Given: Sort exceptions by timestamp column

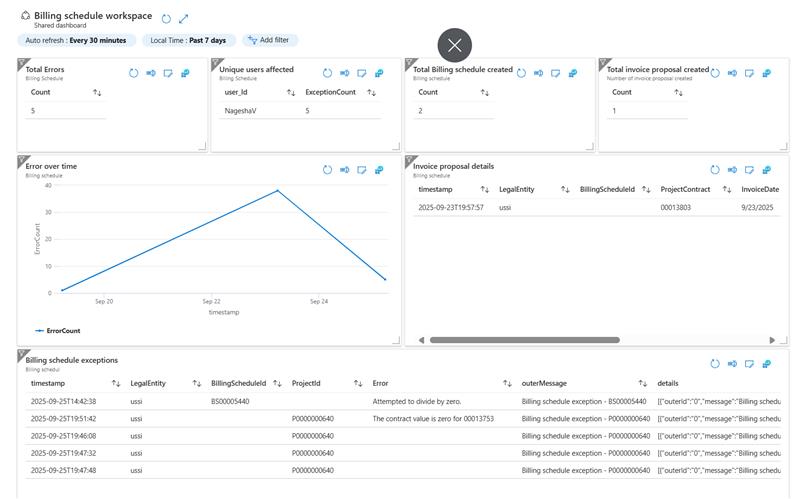Looking at the screenshot, I should click(116, 383).
